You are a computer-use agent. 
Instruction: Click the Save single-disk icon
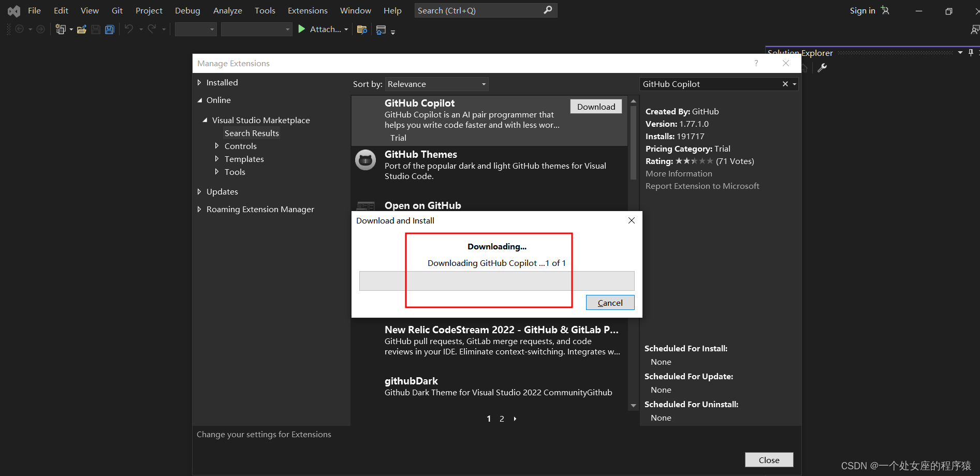96,29
